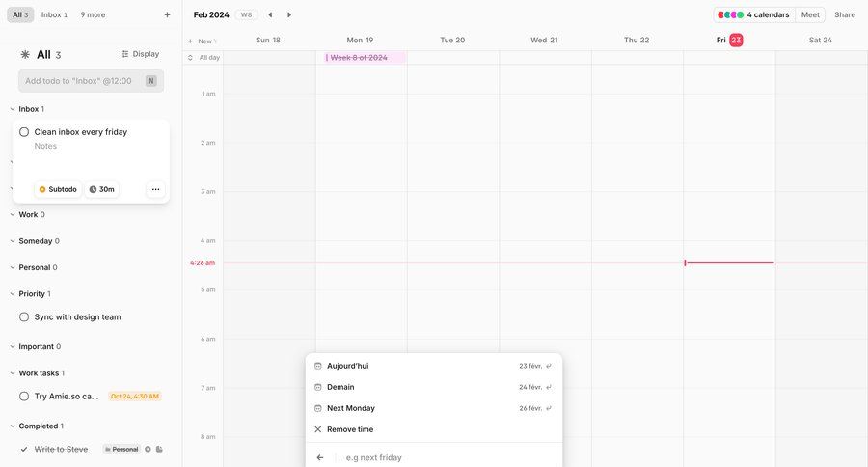868x467 pixels.
Task: Click the X icon beside Remove time
Action: 317,429
